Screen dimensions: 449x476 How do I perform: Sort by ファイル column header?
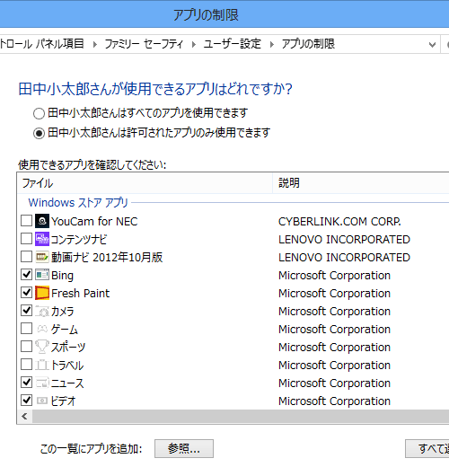point(145,183)
